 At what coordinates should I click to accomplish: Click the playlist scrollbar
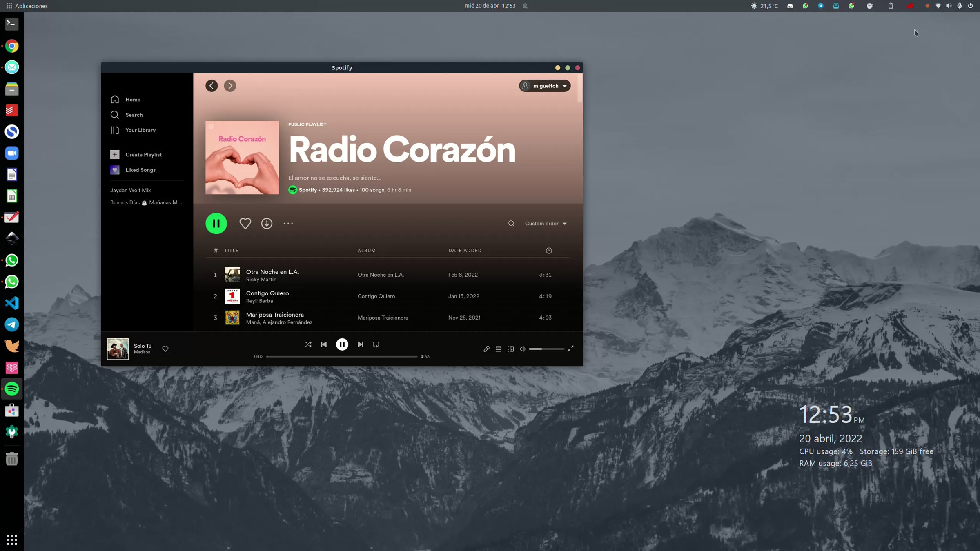click(580, 89)
